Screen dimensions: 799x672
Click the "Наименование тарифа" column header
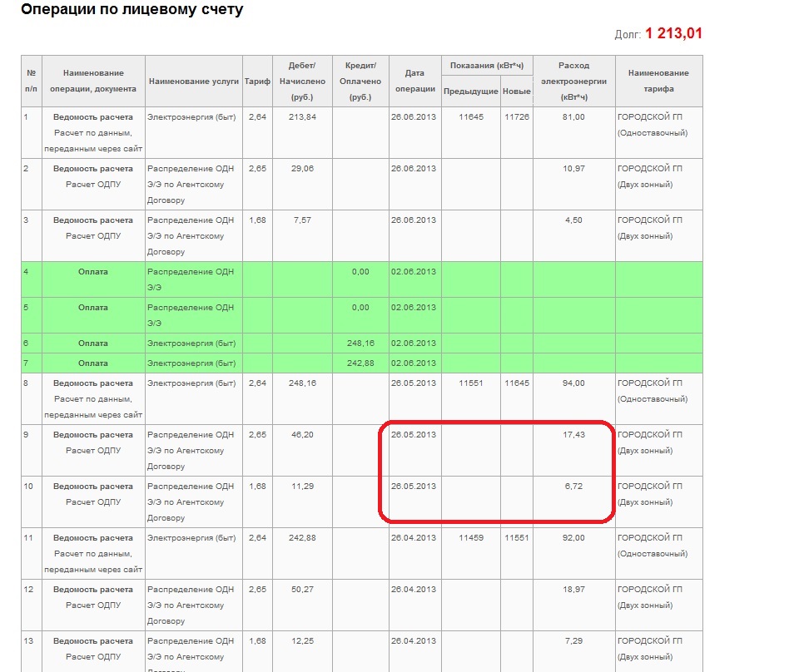658,81
